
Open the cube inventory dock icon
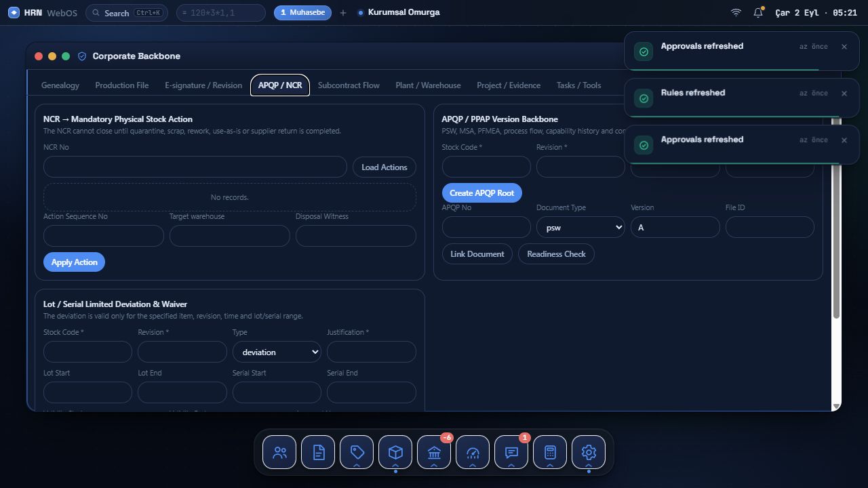coord(395,452)
